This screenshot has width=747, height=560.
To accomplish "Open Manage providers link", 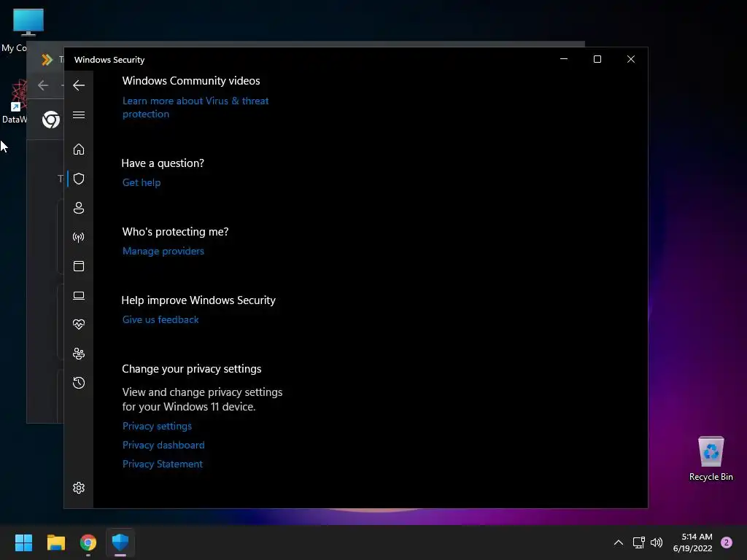I will point(163,251).
